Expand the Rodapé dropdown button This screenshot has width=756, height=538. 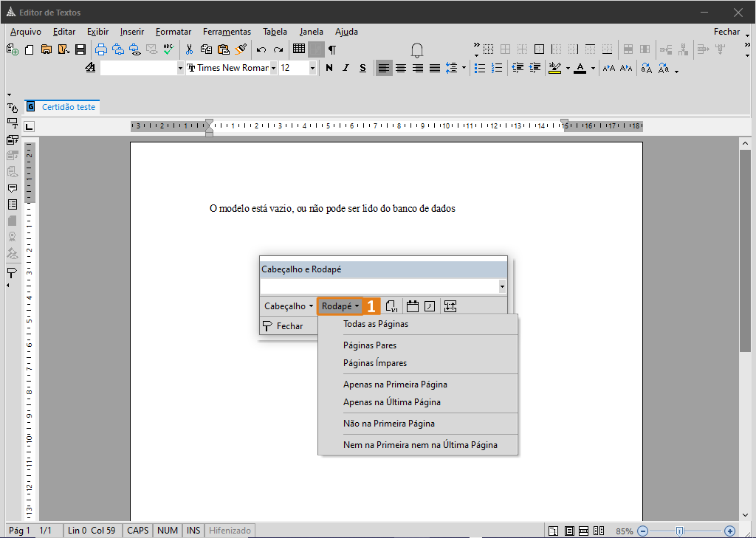click(340, 306)
